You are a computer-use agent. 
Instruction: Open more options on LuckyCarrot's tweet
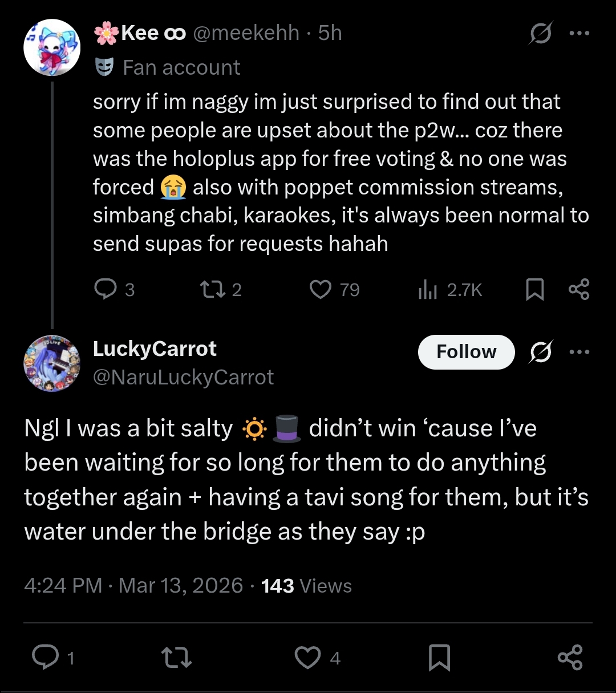pyautogui.click(x=579, y=352)
